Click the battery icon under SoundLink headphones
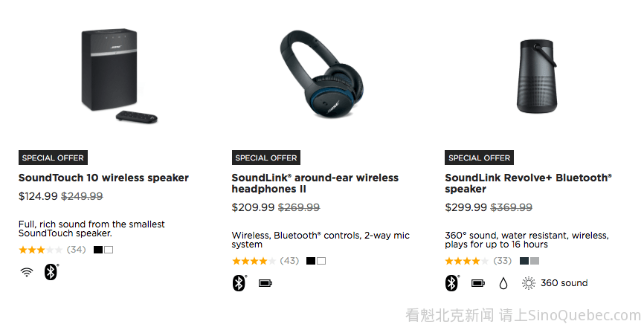Image resolution: width=644 pixels, height=327 pixels. (265, 283)
